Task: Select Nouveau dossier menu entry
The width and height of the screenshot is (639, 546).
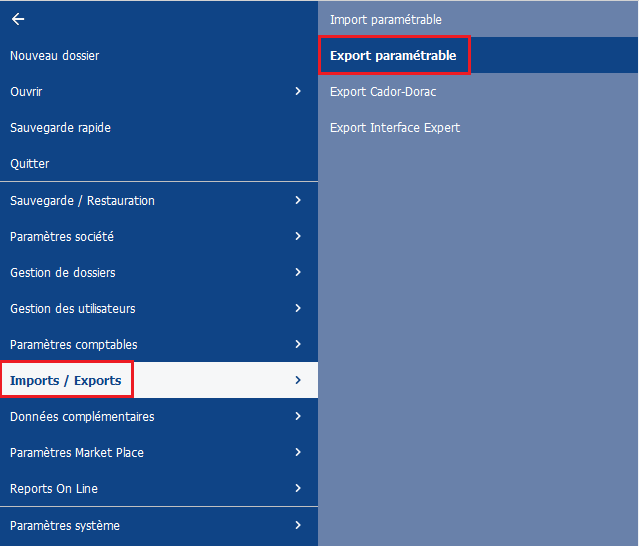Action: 55,56
